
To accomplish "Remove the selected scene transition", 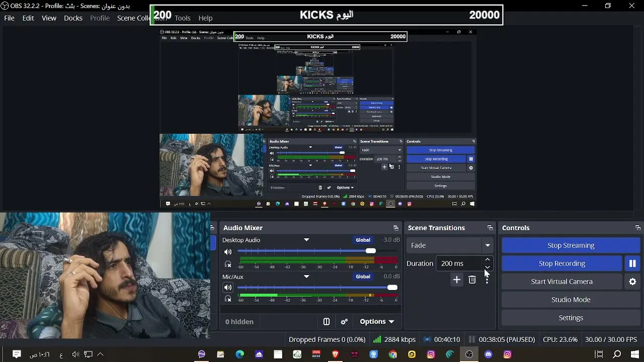I will 472,280.
